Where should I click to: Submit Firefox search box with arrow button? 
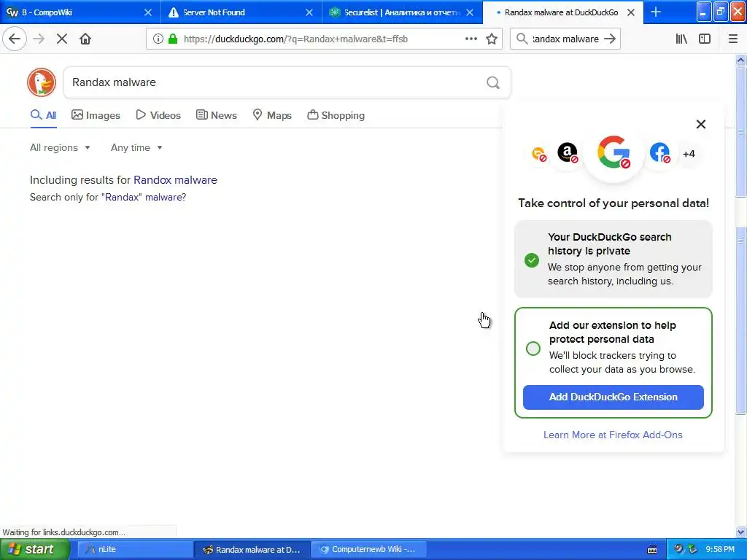[610, 39]
